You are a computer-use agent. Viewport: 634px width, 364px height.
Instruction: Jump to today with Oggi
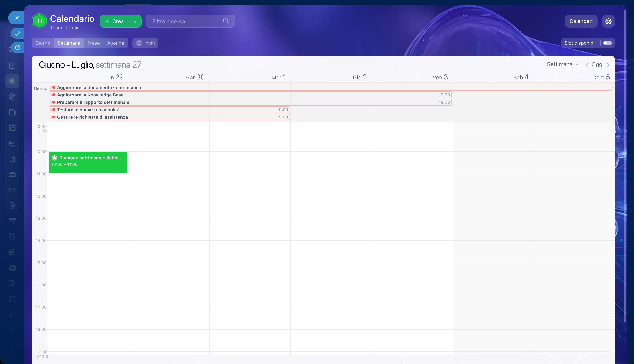(597, 64)
